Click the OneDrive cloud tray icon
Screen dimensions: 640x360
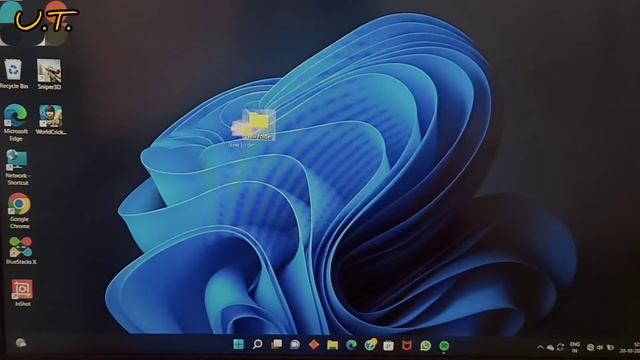(550, 347)
